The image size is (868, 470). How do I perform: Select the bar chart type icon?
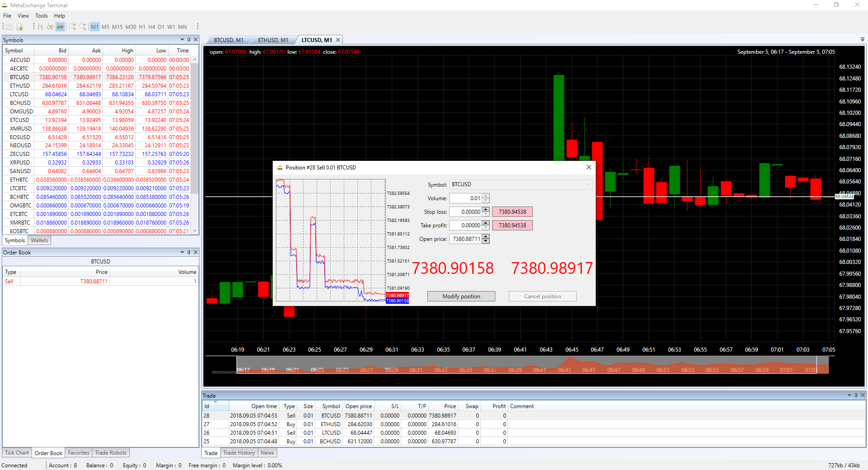pyautogui.click(x=40, y=27)
